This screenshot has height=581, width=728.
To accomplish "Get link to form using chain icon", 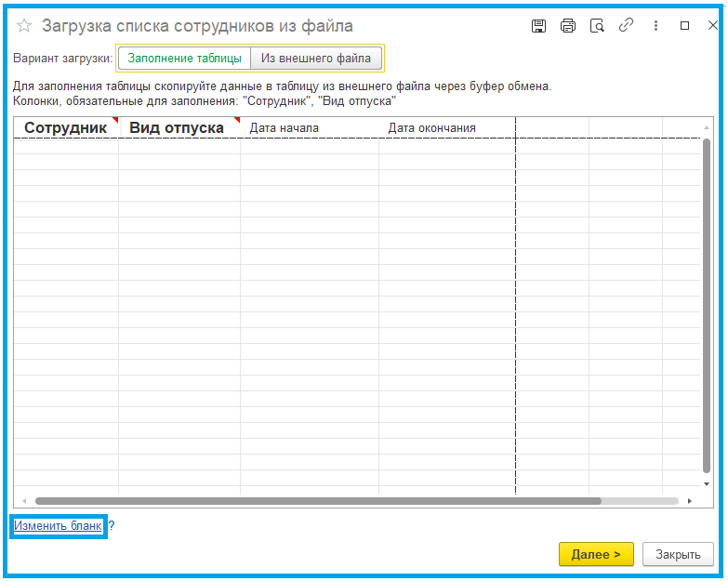I will 627,26.
